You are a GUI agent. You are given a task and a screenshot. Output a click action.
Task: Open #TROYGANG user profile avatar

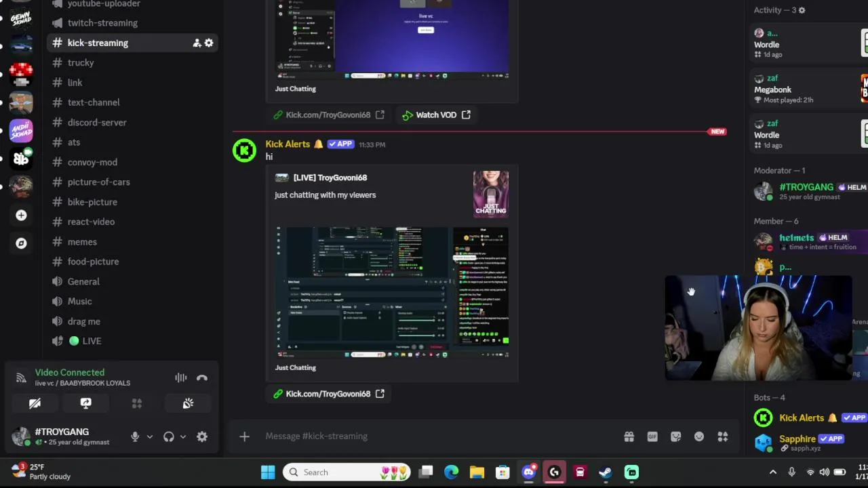[21, 436]
